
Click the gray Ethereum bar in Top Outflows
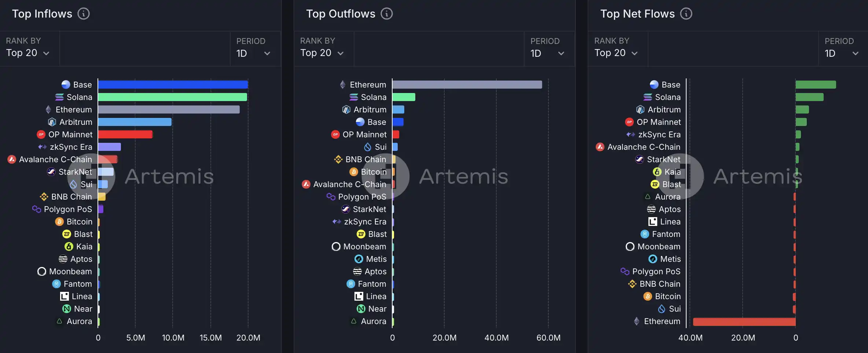tap(467, 85)
